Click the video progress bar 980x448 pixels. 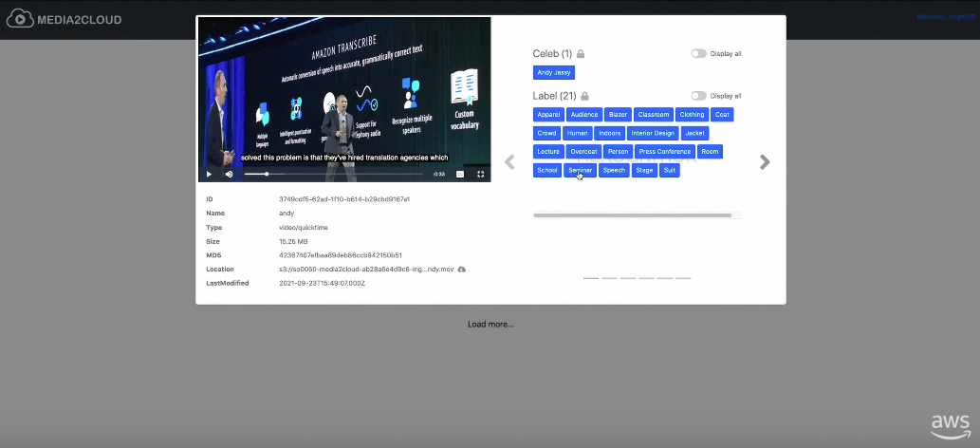pyautogui.click(x=333, y=174)
